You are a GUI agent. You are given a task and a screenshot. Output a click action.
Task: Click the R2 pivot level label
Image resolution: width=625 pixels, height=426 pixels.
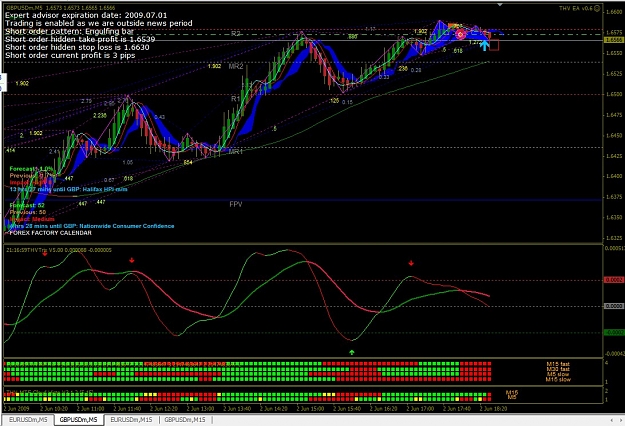pyautogui.click(x=236, y=34)
